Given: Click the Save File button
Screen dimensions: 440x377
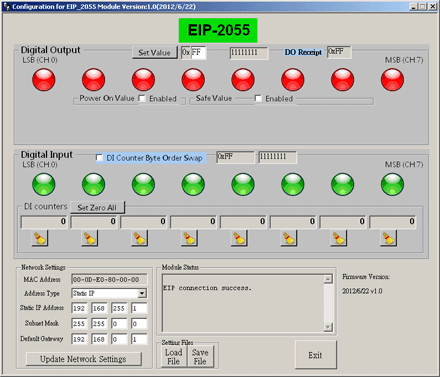Looking at the screenshot, I should pos(200,357).
